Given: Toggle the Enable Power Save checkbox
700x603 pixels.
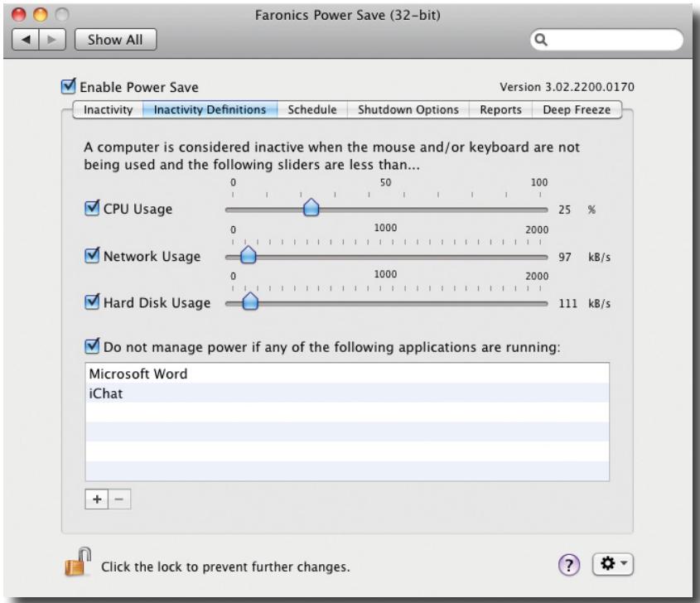Looking at the screenshot, I should click(68, 87).
